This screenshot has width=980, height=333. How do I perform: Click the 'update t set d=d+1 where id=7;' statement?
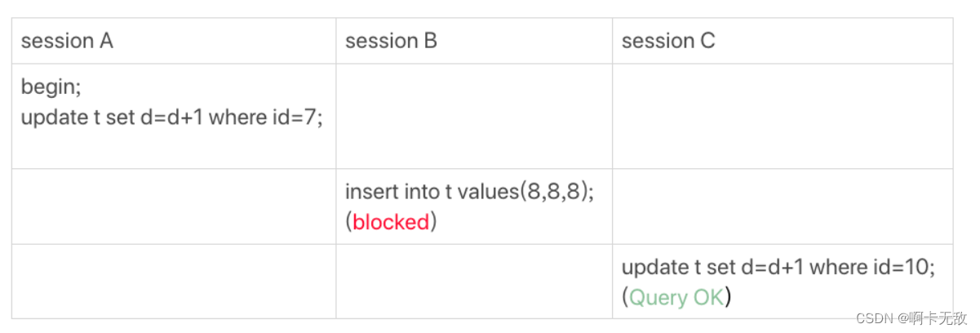[x=172, y=118]
